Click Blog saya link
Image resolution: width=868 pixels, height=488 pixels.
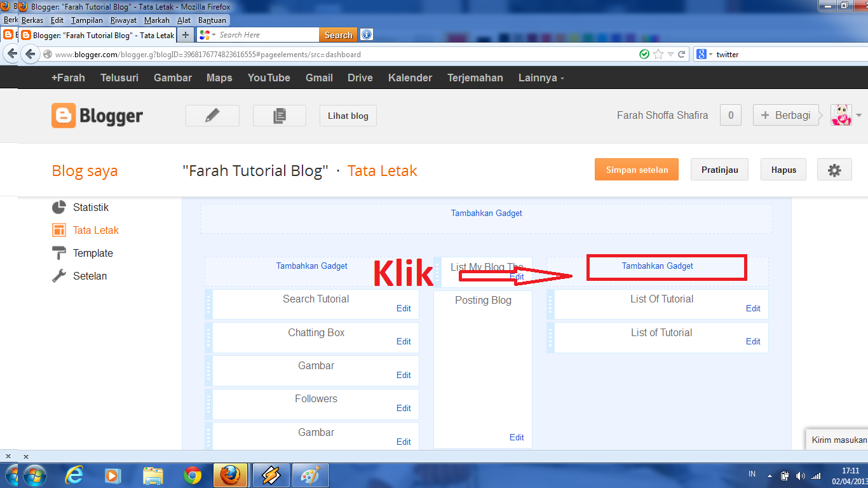coord(85,171)
